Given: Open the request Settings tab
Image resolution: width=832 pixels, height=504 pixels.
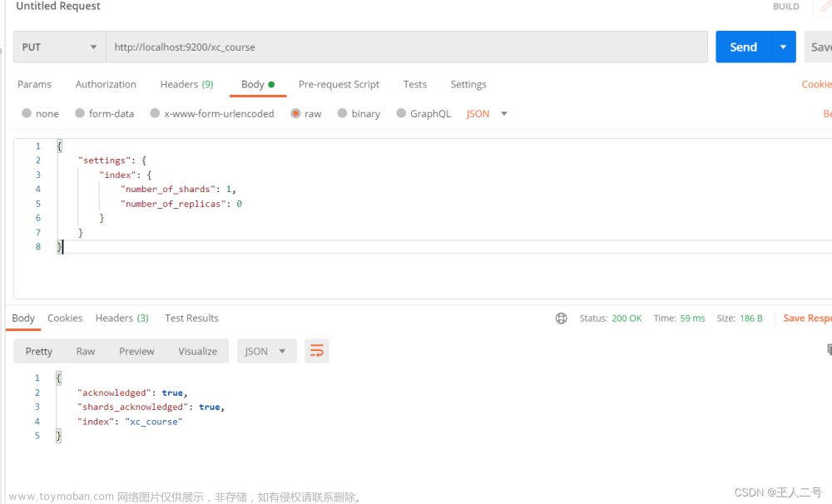Looking at the screenshot, I should pos(468,84).
